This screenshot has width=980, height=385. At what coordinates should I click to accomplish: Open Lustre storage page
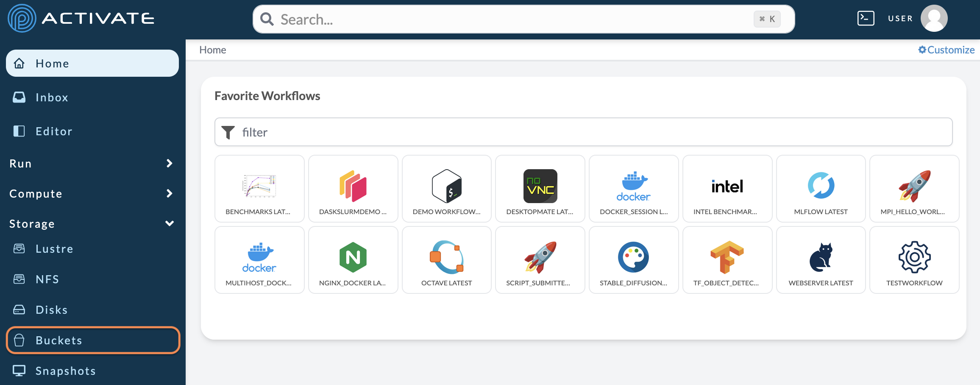click(92, 248)
